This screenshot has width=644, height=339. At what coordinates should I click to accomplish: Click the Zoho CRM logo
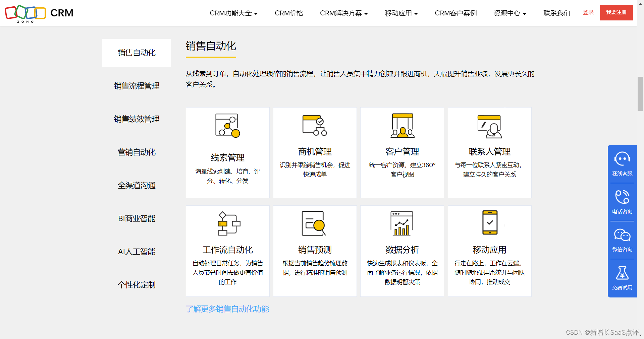pos(39,13)
